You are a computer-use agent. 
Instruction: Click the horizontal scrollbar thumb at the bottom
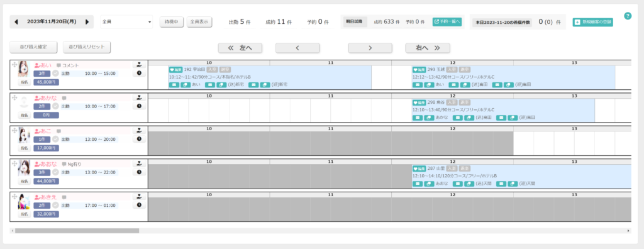click(x=77, y=231)
